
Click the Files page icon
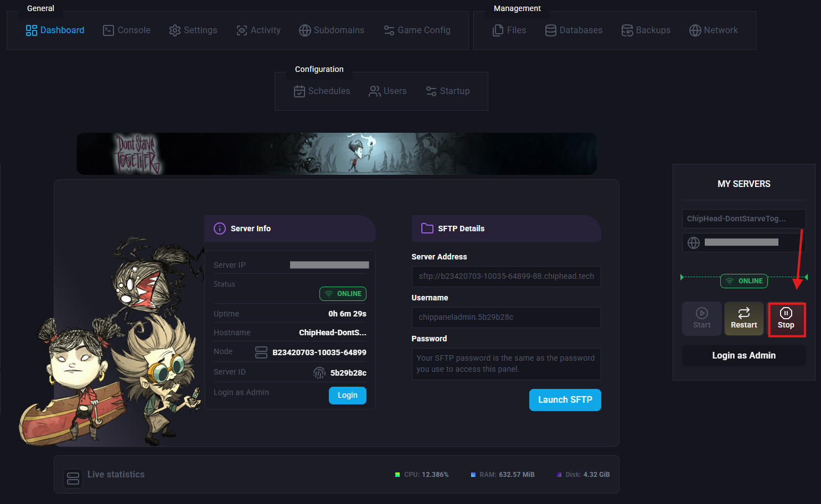[498, 30]
